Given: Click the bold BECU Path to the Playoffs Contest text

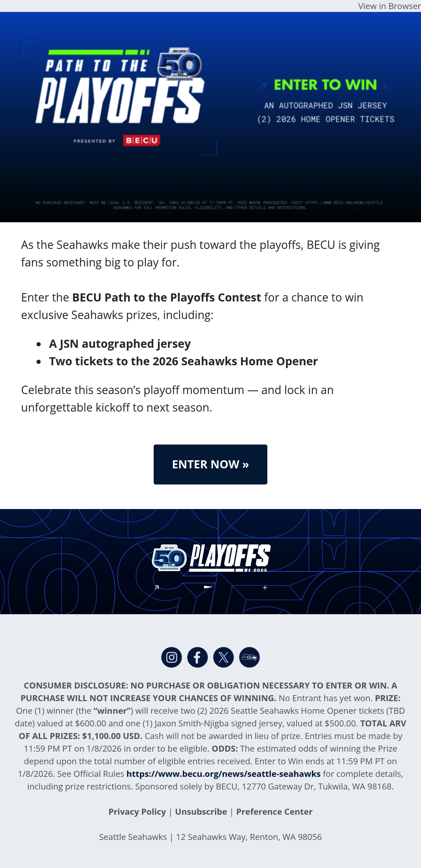Looking at the screenshot, I should coord(167,297).
